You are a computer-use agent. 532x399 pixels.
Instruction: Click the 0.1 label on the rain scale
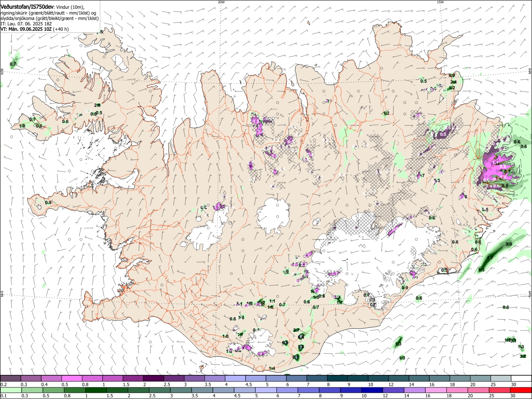pos(3,396)
